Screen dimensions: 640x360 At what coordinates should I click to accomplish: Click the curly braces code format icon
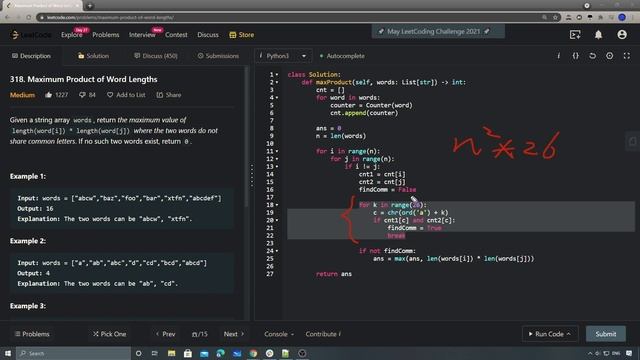point(576,56)
